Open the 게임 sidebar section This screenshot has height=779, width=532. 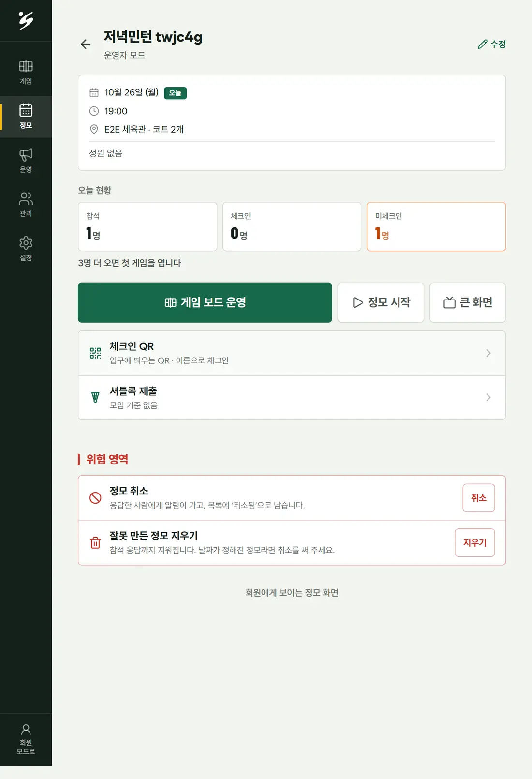tap(26, 73)
